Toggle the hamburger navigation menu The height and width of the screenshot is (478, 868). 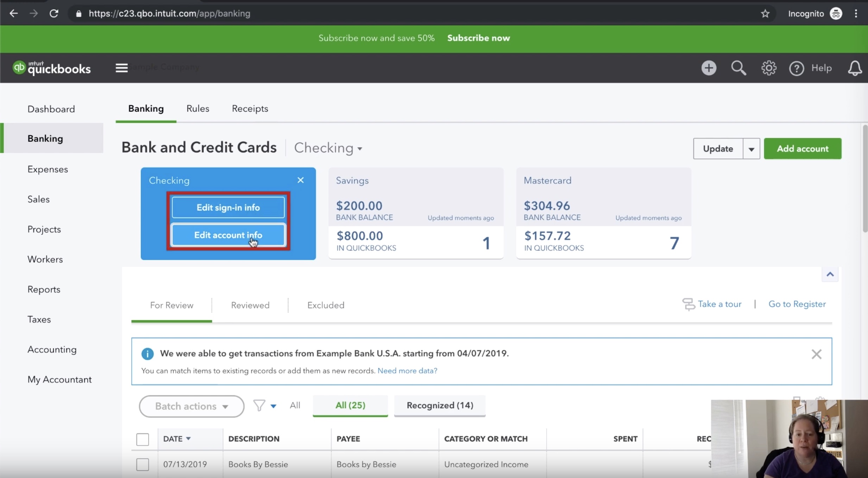point(121,68)
